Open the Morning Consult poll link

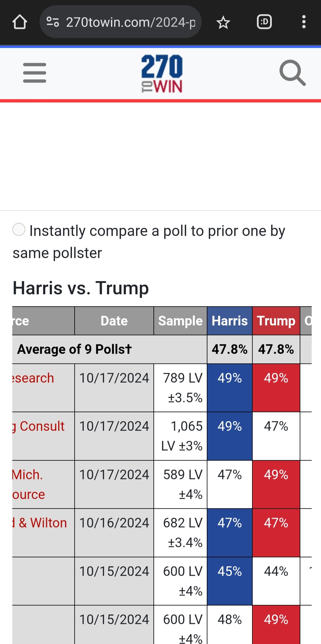pyautogui.click(x=38, y=426)
